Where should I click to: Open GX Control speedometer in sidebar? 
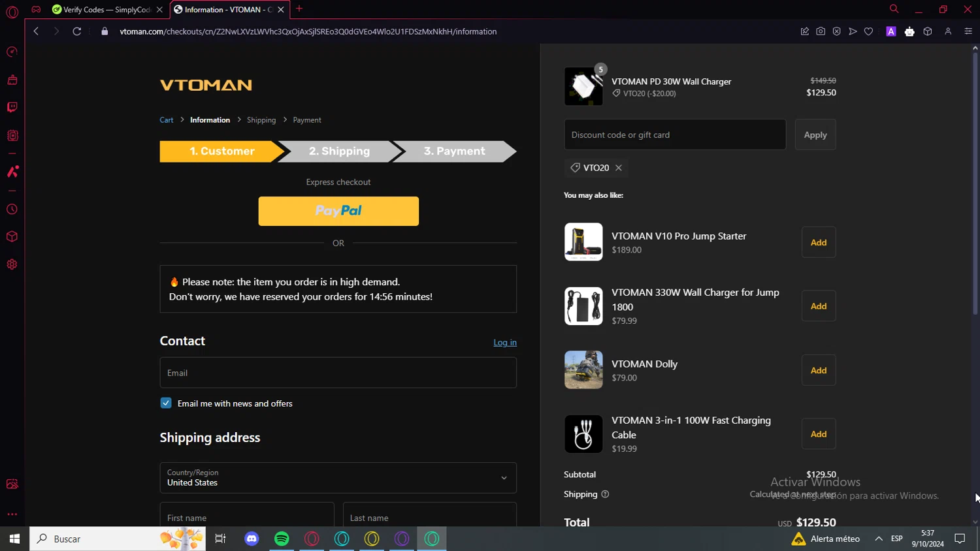click(x=12, y=52)
